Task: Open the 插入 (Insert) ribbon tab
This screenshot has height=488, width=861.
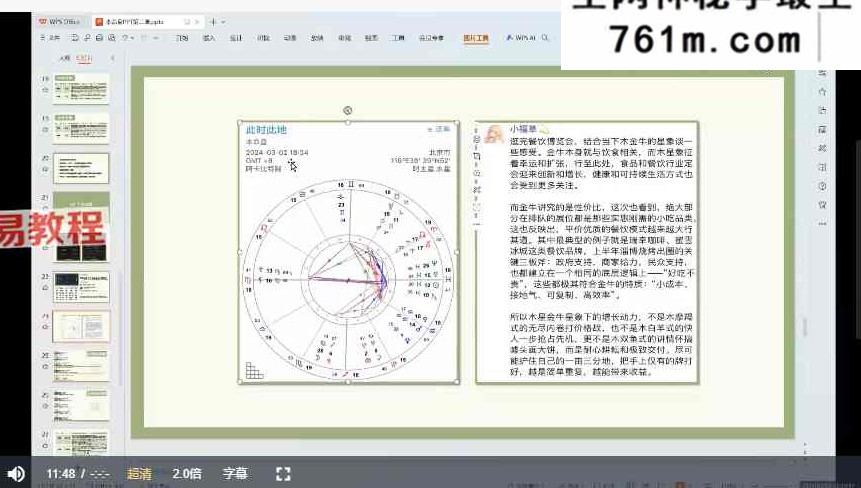Action: (x=209, y=38)
